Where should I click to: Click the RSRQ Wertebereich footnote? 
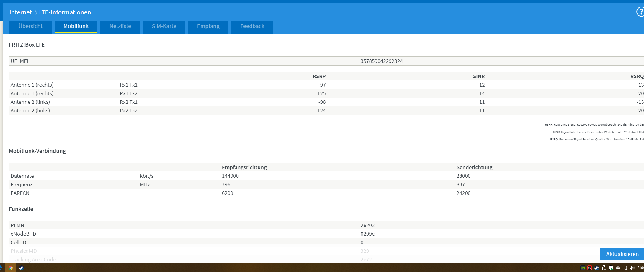[597, 140]
